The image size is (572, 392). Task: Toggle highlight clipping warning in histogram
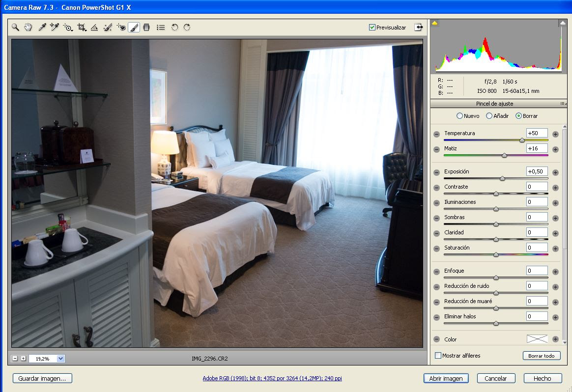563,23
